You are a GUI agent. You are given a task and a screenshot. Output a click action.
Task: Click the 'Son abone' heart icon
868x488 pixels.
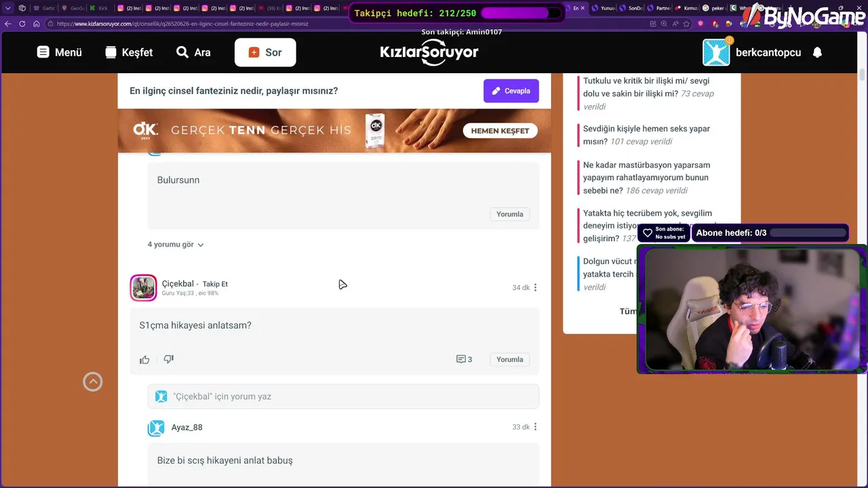[x=648, y=233]
